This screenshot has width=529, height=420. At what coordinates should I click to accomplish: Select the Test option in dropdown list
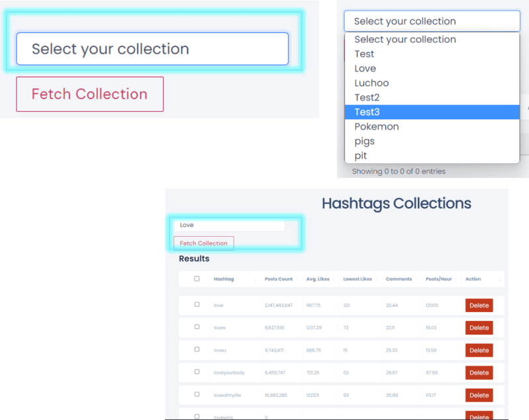(432, 54)
